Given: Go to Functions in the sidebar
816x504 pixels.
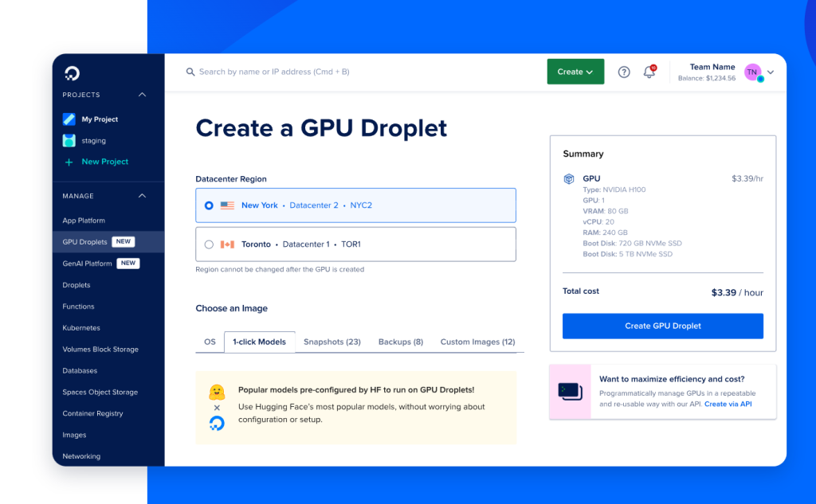Looking at the screenshot, I should (78, 307).
